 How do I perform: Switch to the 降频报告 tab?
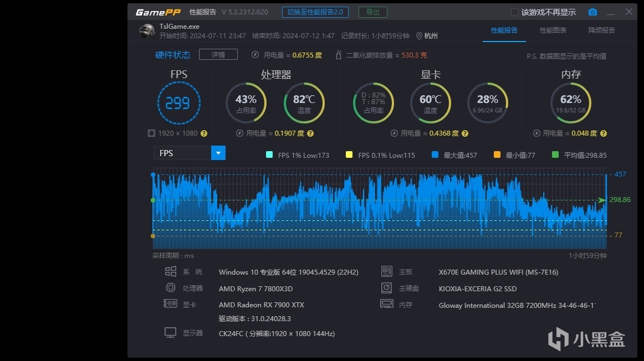tap(602, 30)
